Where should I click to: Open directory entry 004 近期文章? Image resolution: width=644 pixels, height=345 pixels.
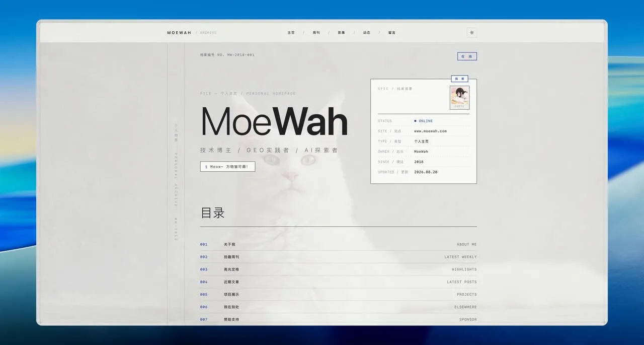click(338, 282)
